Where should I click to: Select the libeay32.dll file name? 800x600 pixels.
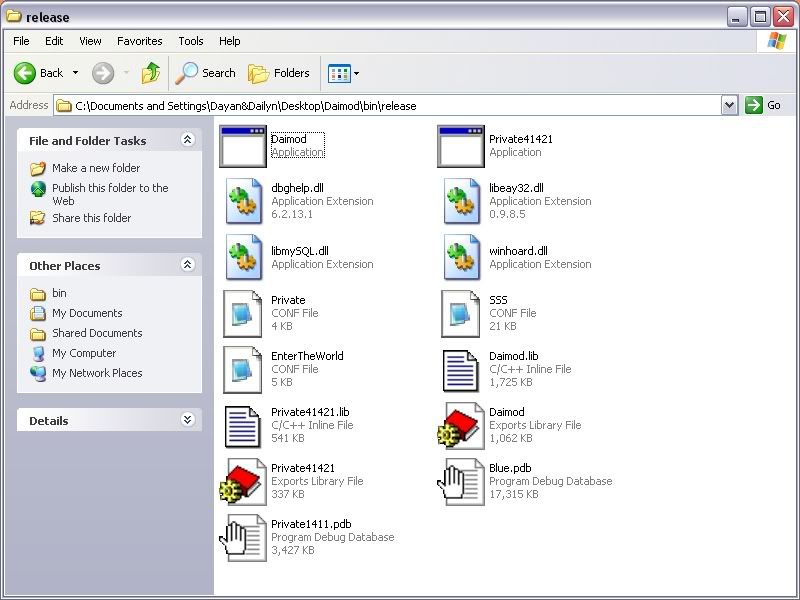pyautogui.click(x=516, y=188)
